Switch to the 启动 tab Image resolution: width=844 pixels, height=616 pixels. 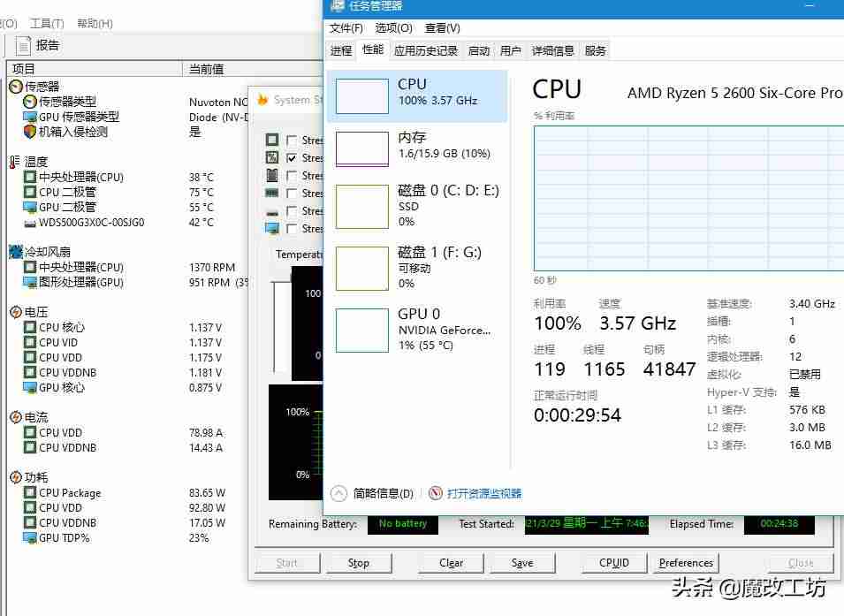tap(478, 50)
